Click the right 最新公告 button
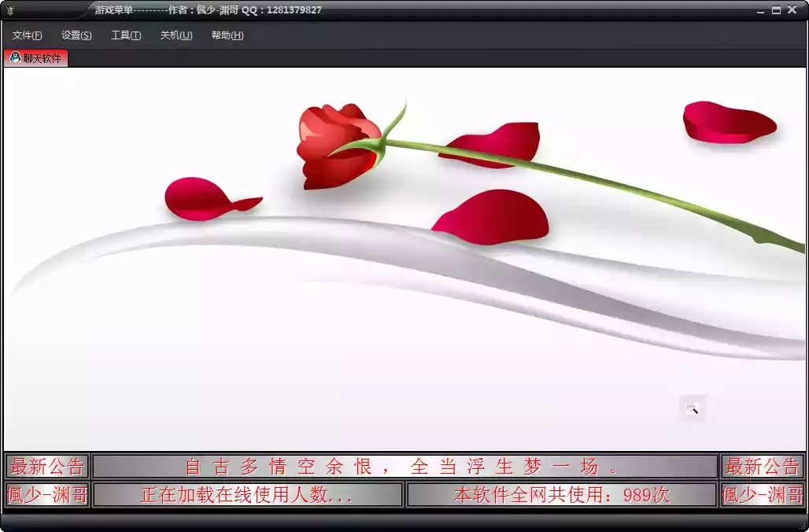 tap(762, 467)
